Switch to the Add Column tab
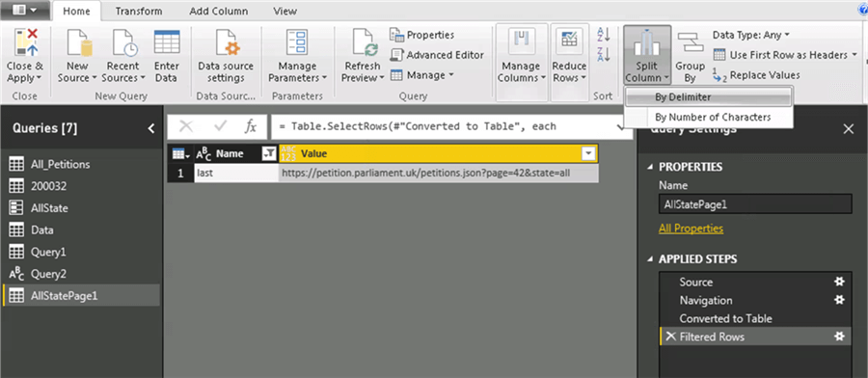The width and height of the screenshot is (868, 378). coord(219,11)
